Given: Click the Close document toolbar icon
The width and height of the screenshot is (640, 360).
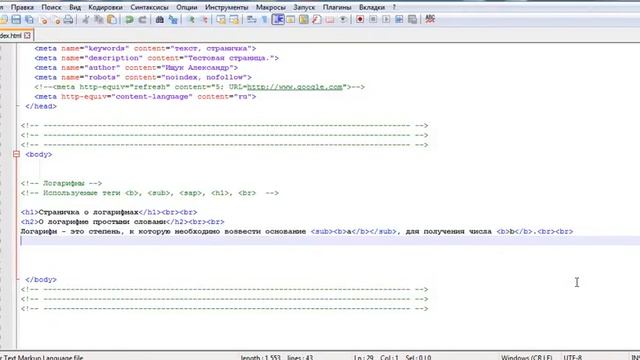Looking at the screenshot, I should 43,19.
